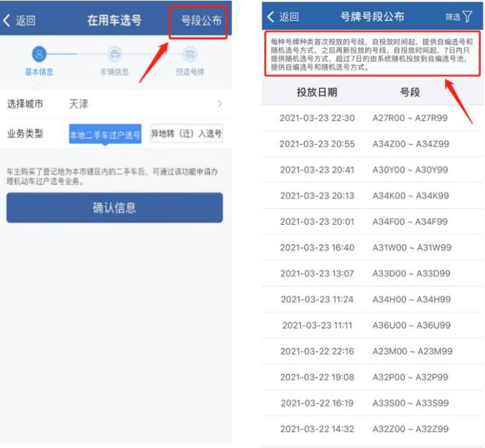Select row 2021-03-22 19:08

click(x=373, y=378)
